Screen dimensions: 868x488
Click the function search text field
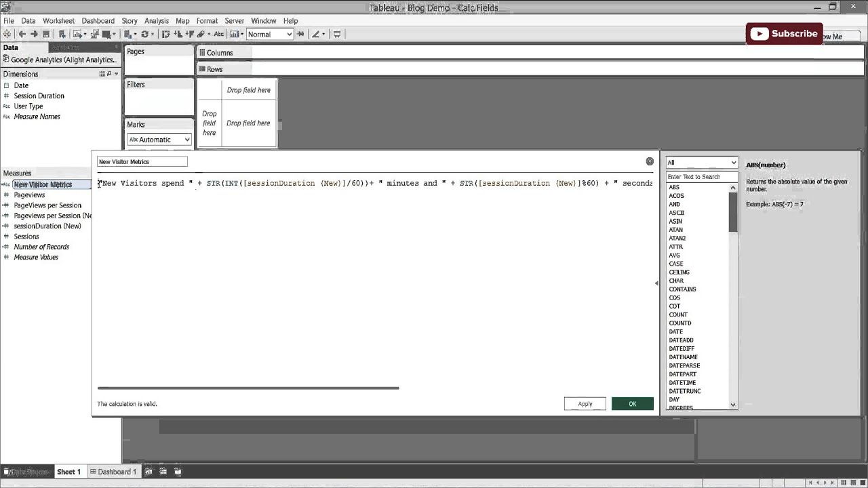pos(701,177)
